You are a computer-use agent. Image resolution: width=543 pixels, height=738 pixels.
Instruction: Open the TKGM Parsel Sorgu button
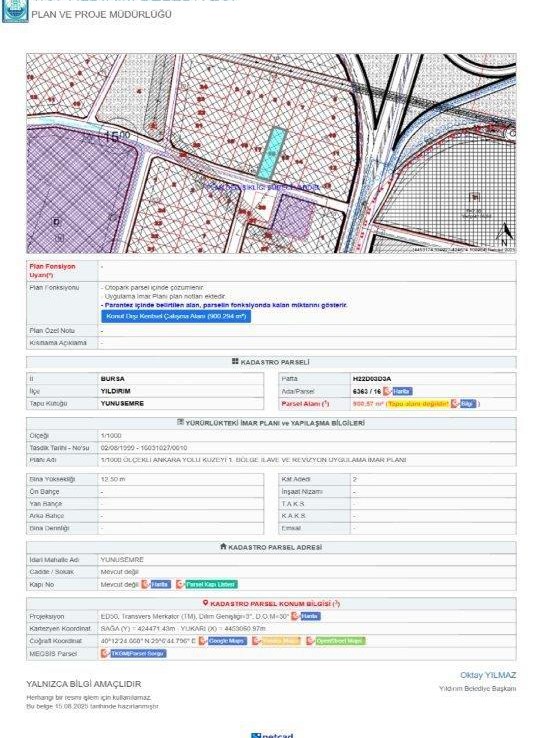[x=138, y=654]
